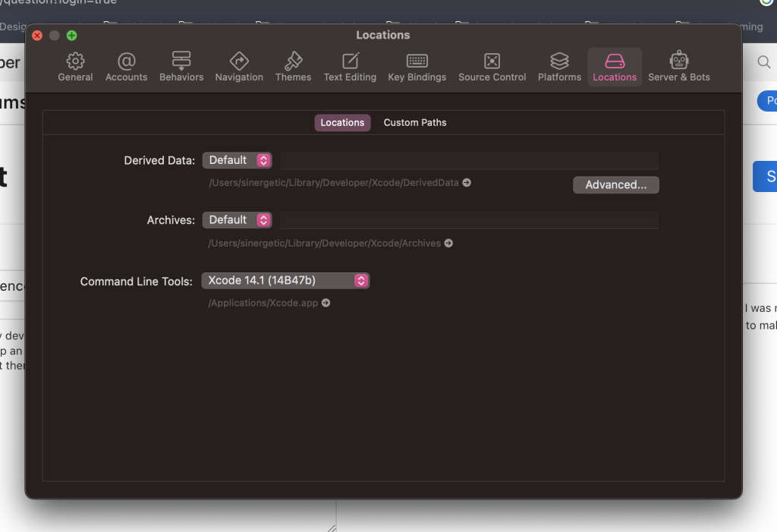Open the Navigation preferences pane
Image resolution: width=777 pixels, height=532 pixels.
(239, 67)
